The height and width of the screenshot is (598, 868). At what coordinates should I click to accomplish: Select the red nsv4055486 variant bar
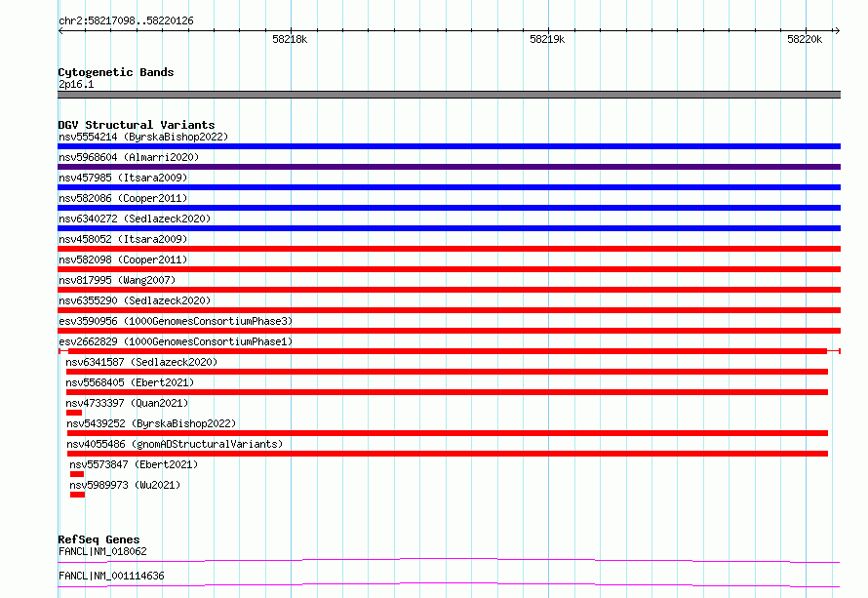[448, 454]
